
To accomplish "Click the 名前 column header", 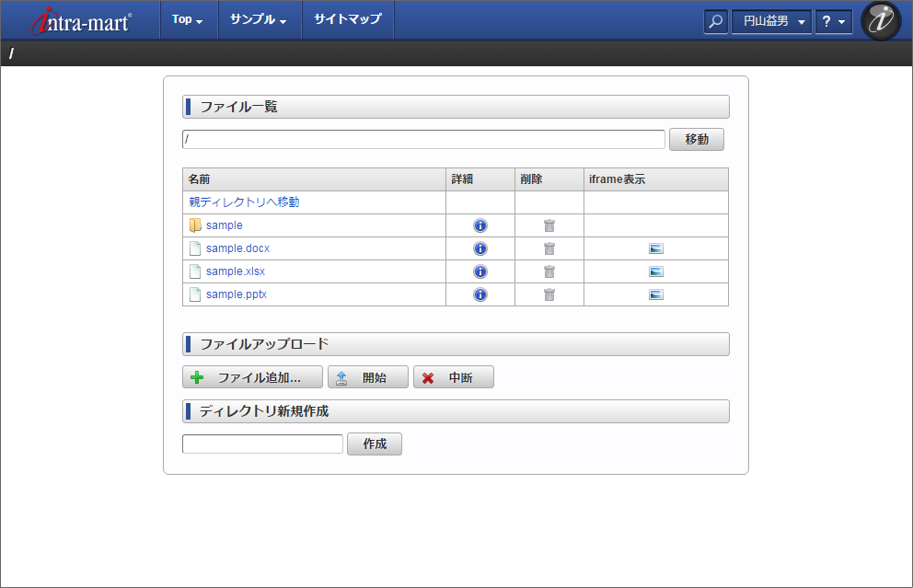I will click(315, 179).
